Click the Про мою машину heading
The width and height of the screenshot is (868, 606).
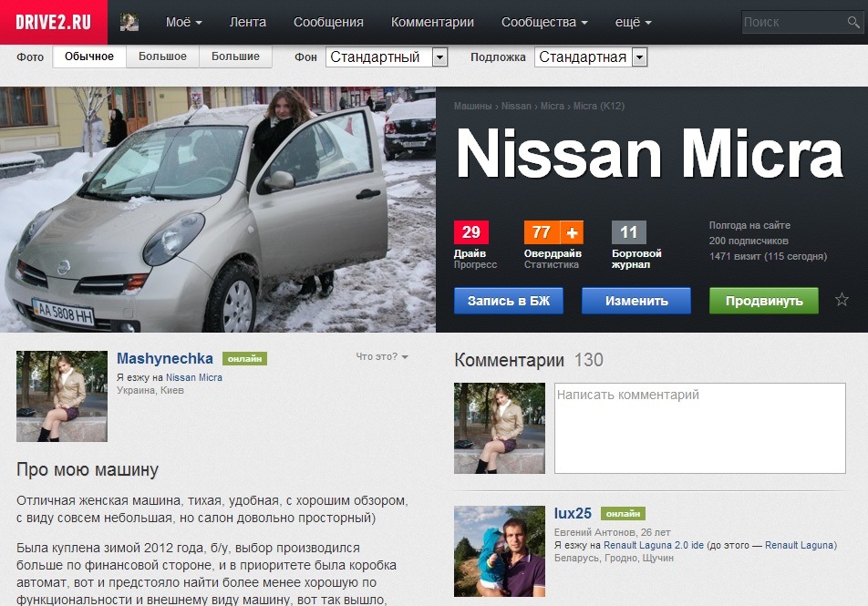[88, 470]
